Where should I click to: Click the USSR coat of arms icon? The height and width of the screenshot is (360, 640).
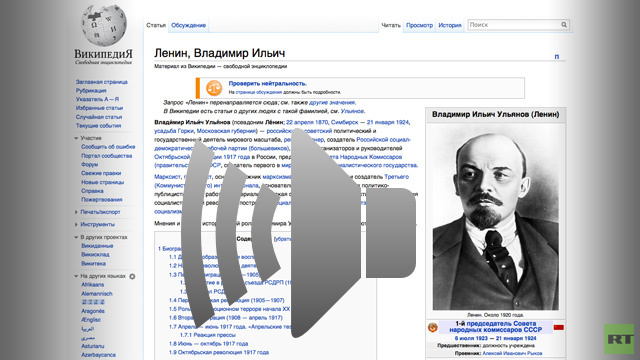433,327
